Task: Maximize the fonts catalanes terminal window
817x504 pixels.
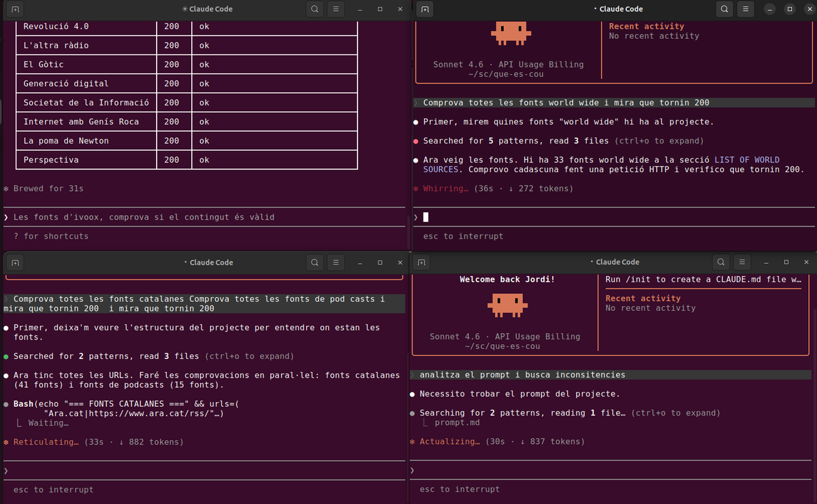Action: tap(380, 263)
